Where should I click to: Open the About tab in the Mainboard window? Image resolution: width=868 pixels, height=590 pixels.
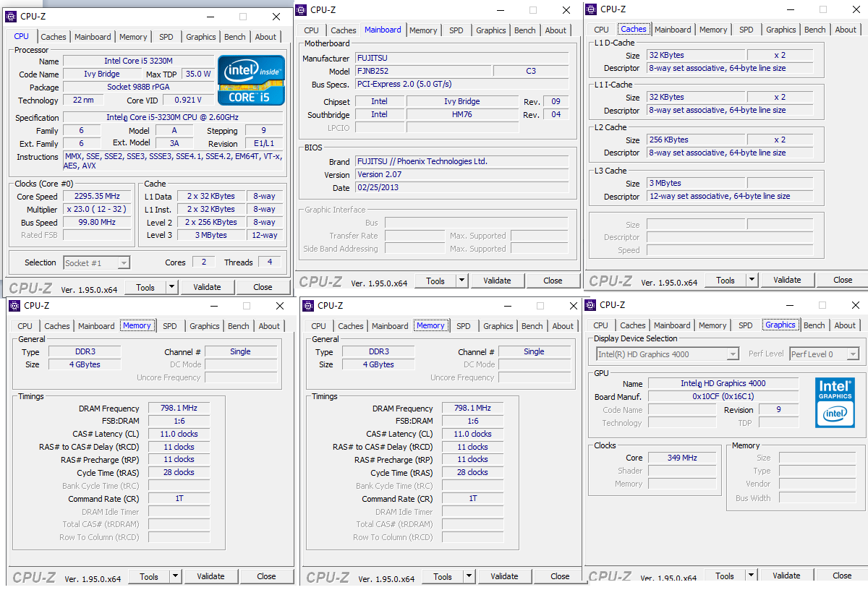[x=556, y=30]
